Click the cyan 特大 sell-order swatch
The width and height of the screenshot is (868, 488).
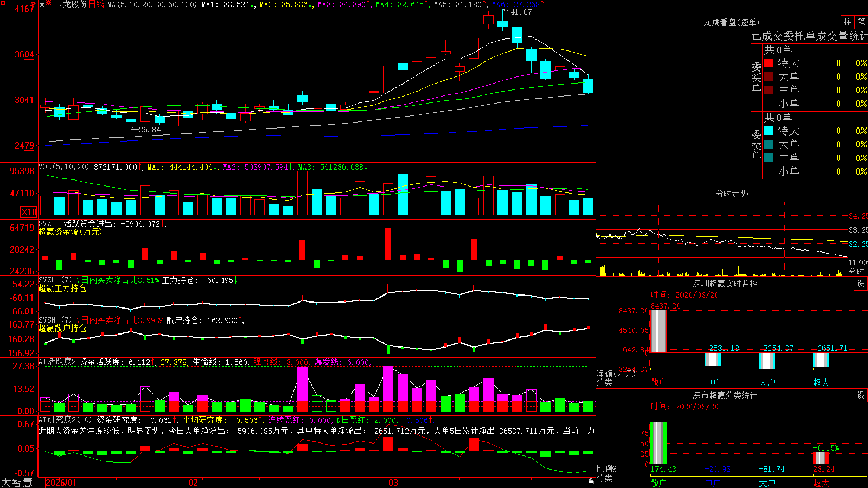[768, 131]
